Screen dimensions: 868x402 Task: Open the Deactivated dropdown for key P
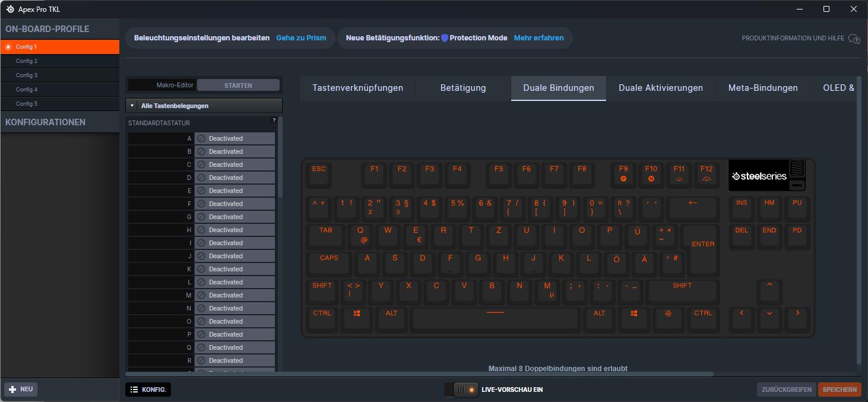click(235, 334)
